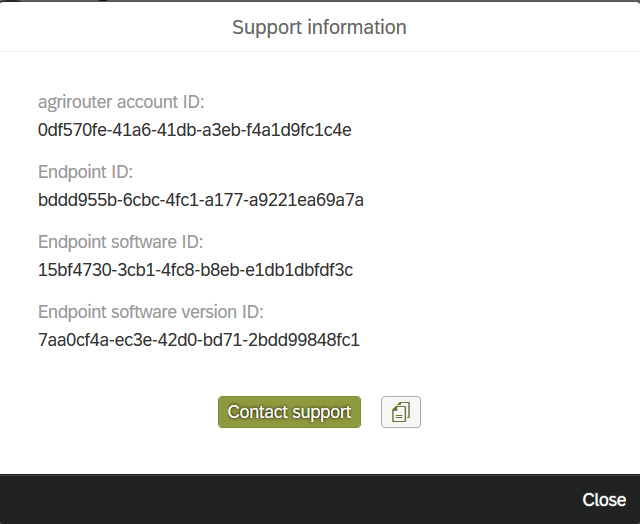Click the agrirouter account ID label

coord(121,102)
